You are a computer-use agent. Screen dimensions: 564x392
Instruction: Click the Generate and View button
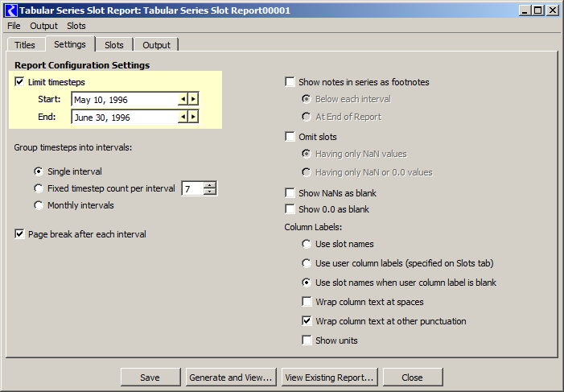point(231,378)
